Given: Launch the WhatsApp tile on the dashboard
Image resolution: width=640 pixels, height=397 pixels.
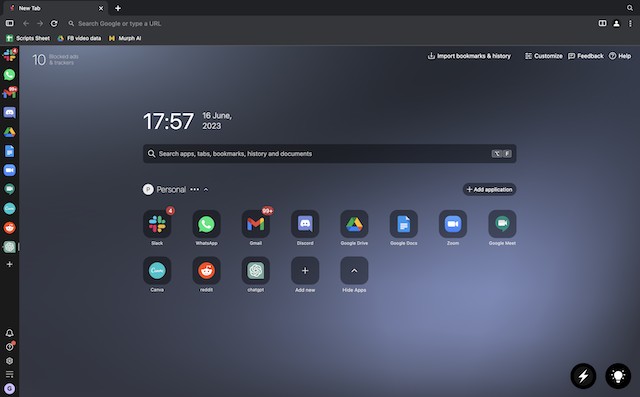Looking at the screenshot, I should point(207,224).
